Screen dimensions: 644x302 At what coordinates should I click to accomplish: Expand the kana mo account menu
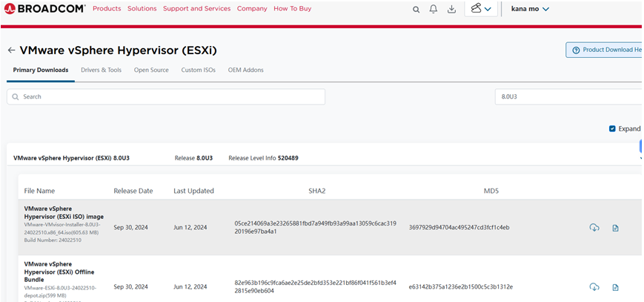(x=530, y=9)
